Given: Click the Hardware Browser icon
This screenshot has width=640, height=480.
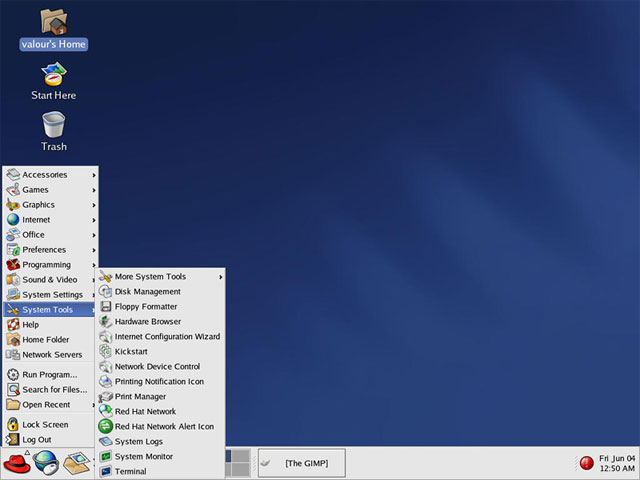Looking at the screenshot, I should click(x=105, y=322).
